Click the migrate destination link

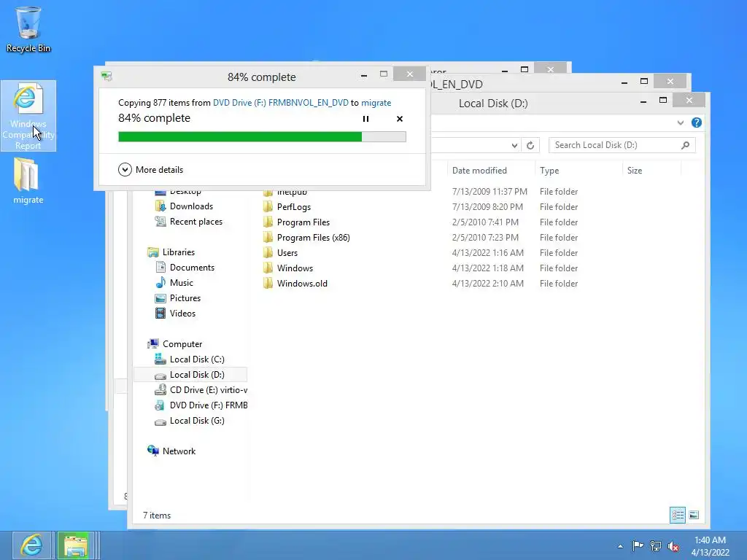click(376, 102)
